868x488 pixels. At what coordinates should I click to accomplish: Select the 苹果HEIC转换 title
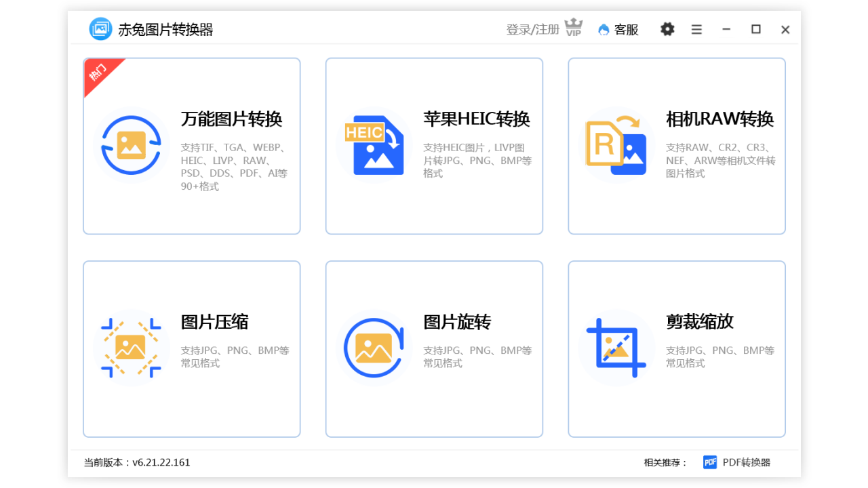pyautogui.click(x=476, y=119)
